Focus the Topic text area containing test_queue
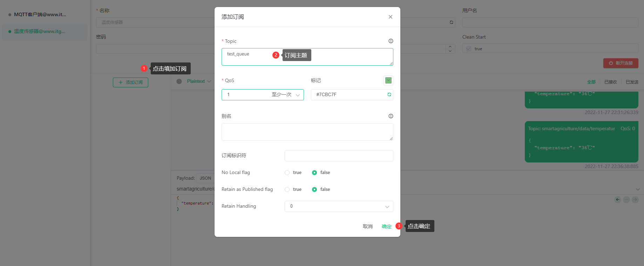 (307, 57)
